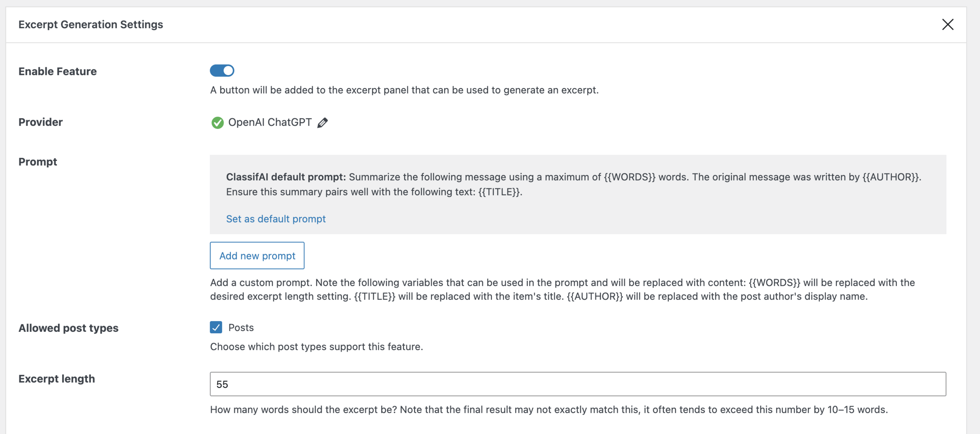
Task: Click the Provider row label
Action: click(x=41, y=122)
